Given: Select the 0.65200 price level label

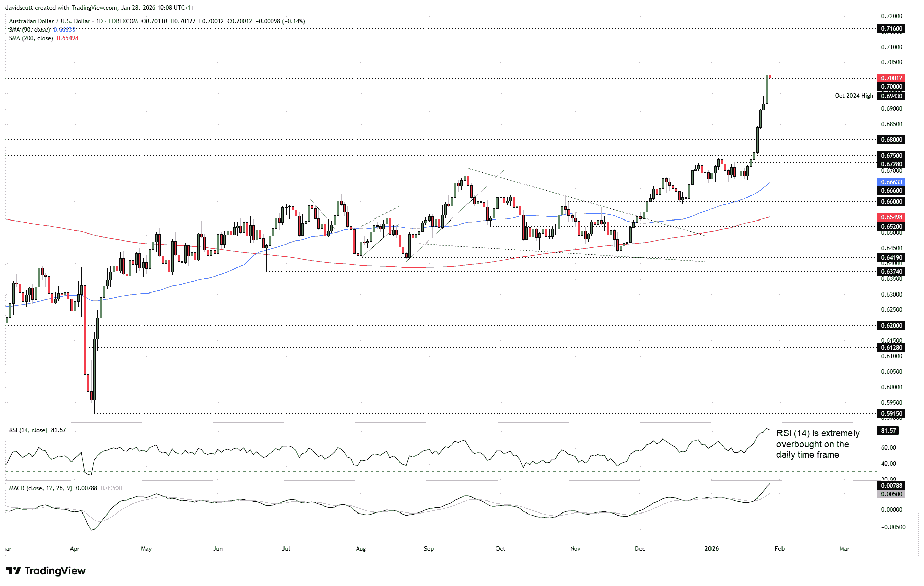Looking at the screenshot, I should point(891,227).
